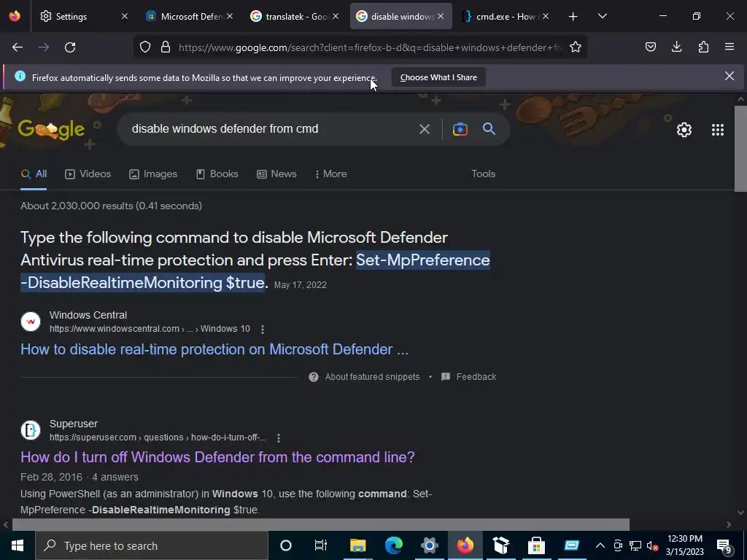Search by image with camera icon
Image resolution: width=747 pixels, height=560 pixels.
tap(460, 129)
